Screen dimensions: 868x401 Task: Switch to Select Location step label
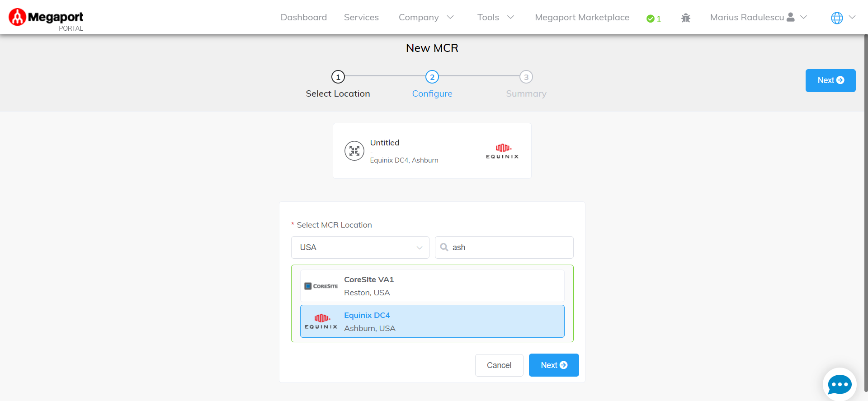[x=338, y=93]
